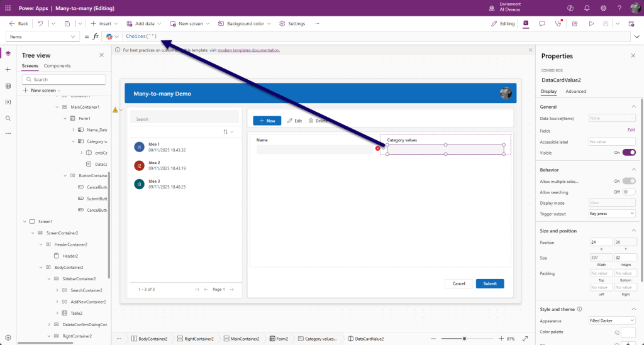644x345 pixels.
Task: Open the Items property selector dropdown
Action: (x=43, y=36)
